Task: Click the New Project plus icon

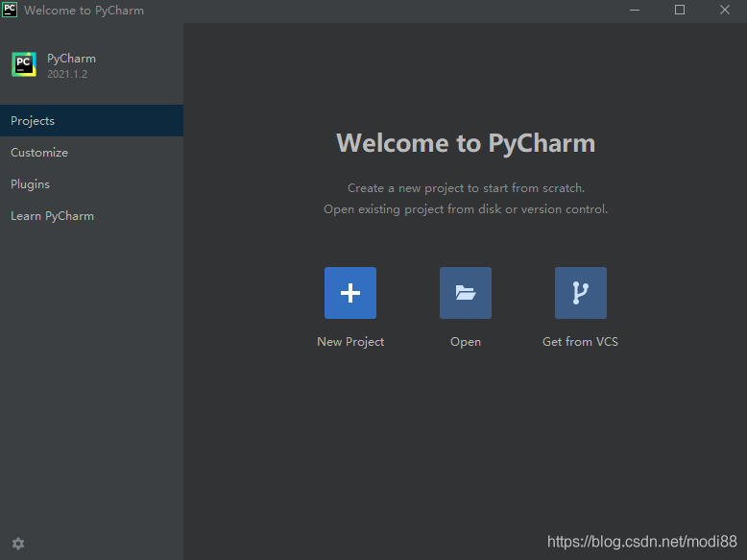Action: point(350,293)
